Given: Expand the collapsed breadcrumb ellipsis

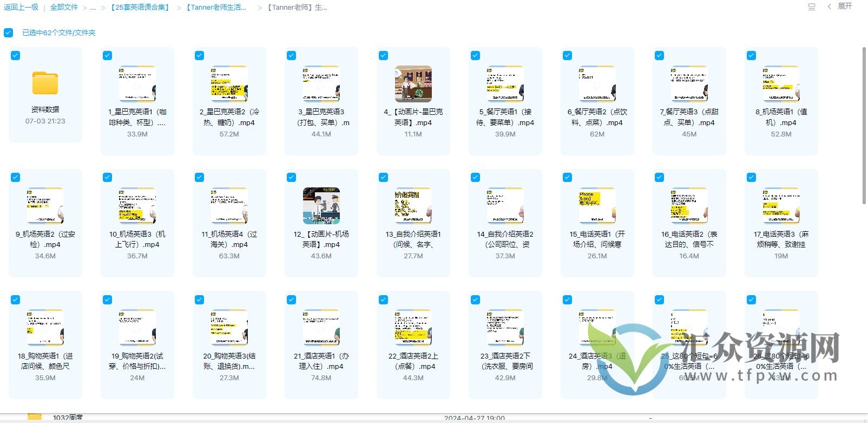Looking at the screenshot, I should 93,8.
